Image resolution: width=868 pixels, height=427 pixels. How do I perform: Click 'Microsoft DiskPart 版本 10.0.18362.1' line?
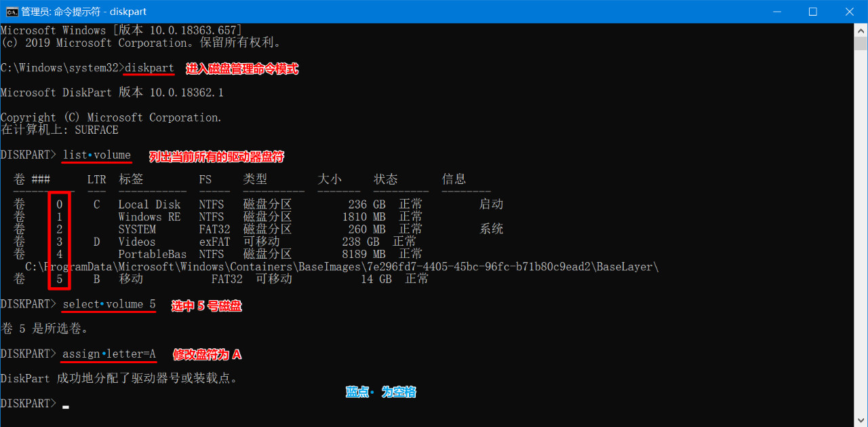(x=112, y=92)
